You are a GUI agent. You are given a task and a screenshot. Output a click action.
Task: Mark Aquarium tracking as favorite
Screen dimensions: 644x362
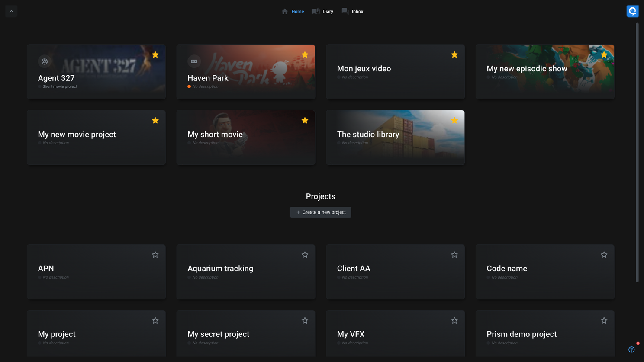click(x=305, y=255)
